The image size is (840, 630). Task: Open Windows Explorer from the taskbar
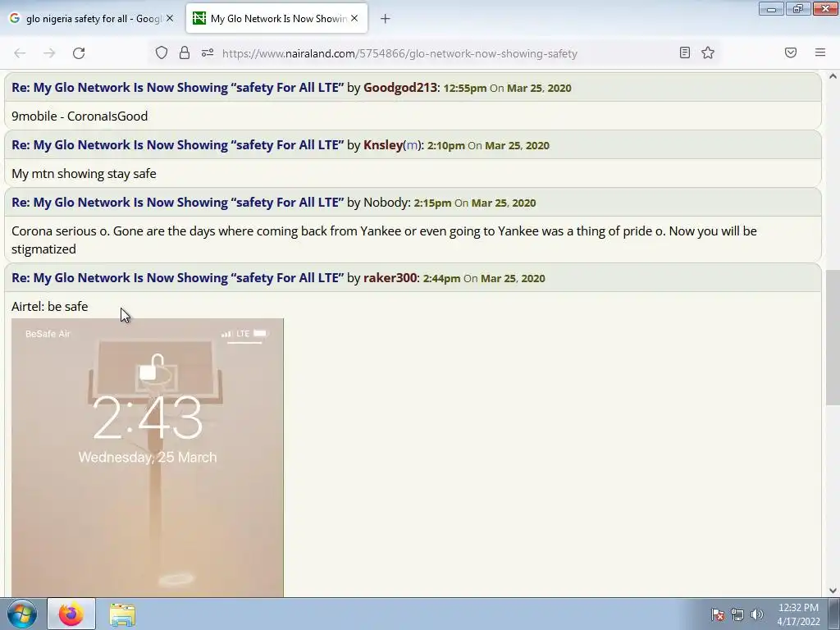pos(122,614)
